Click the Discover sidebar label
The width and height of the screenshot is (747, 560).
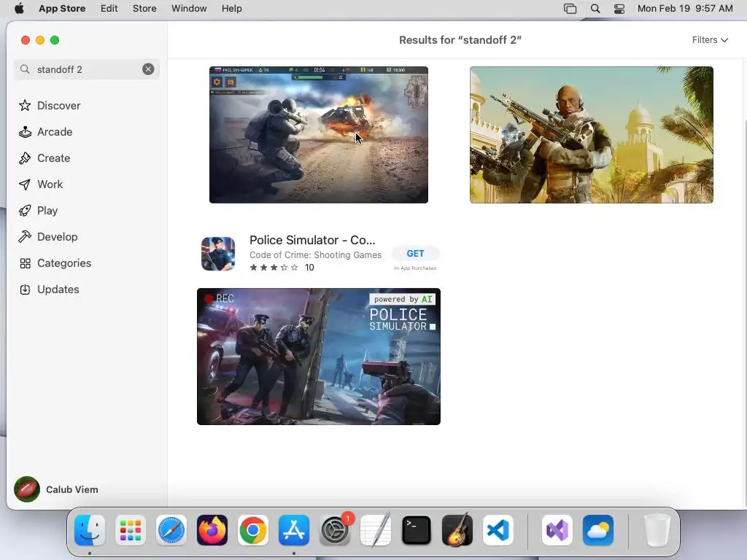[x=58, y=106]
